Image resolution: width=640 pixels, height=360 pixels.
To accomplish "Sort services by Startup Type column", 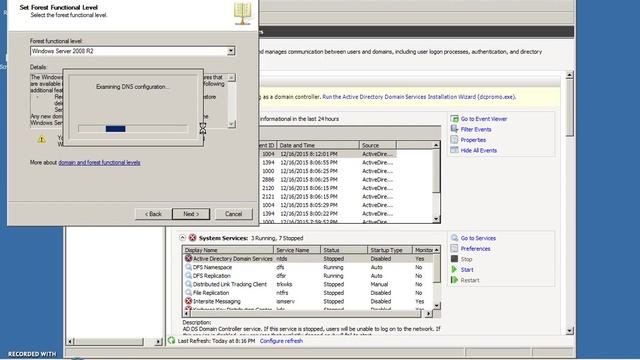I will [x=390, y=250].
